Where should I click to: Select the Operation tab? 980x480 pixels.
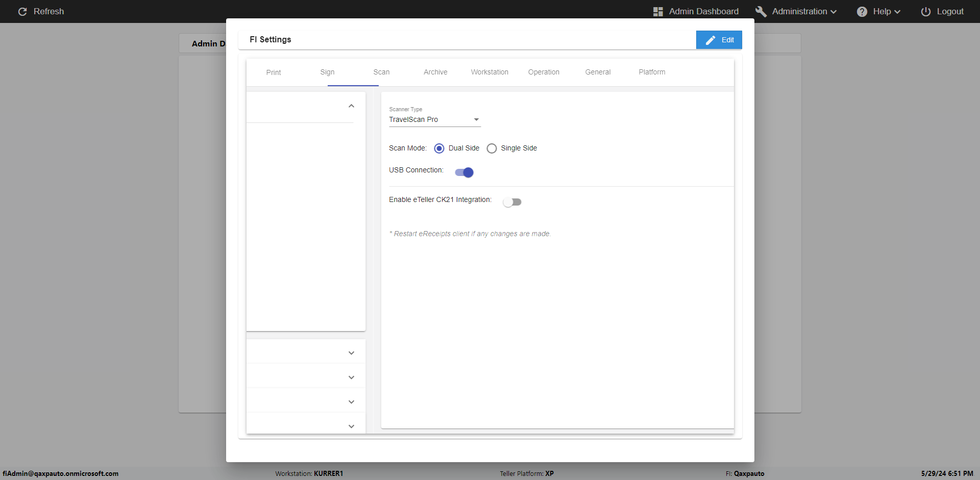pyautogui.click(x=544, y=72)
